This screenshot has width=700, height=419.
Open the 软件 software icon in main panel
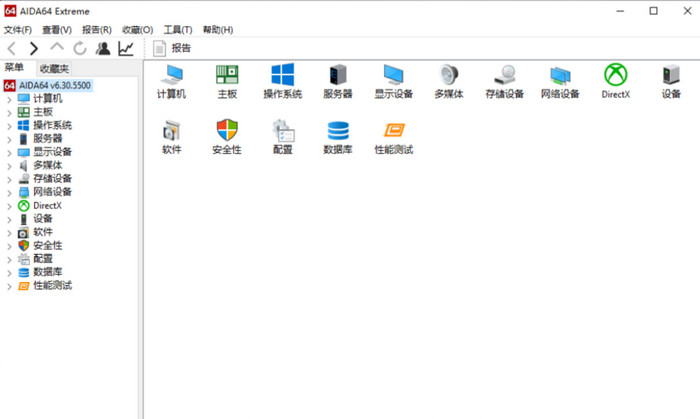pos(171,137)
